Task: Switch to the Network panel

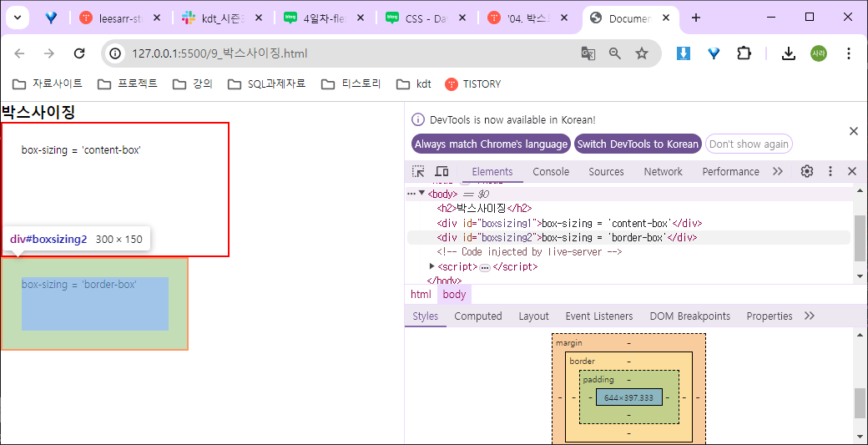Action: pyautogui.click(x=664, y=172)
